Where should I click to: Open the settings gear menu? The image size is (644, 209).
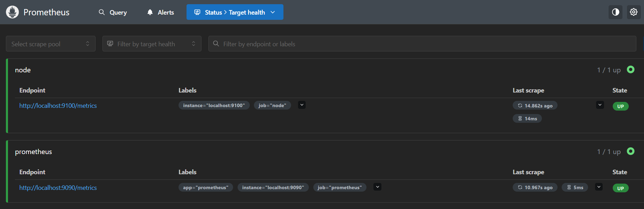[634, 12]
